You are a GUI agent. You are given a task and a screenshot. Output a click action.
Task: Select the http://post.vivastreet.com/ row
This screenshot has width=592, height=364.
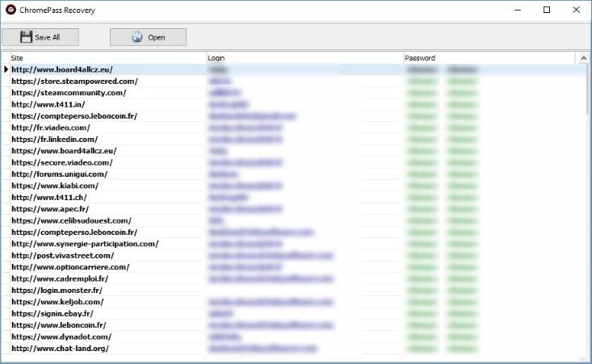click(x=295, y=255)
